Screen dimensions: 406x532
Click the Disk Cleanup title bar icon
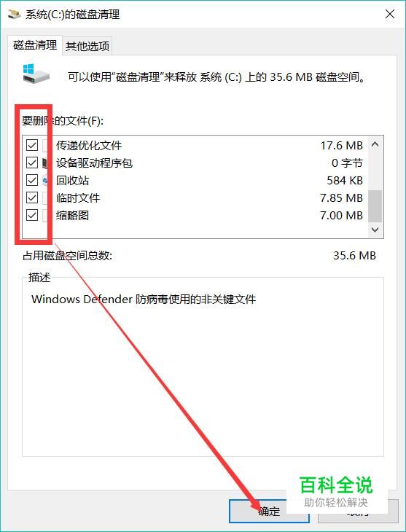point(15,15)
